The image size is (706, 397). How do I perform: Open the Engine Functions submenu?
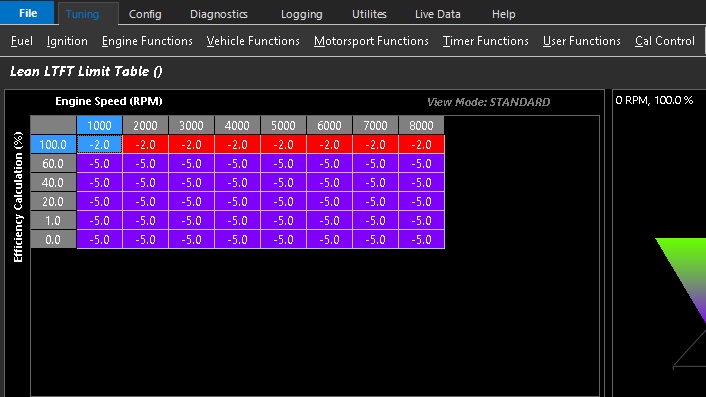(147, 41)
